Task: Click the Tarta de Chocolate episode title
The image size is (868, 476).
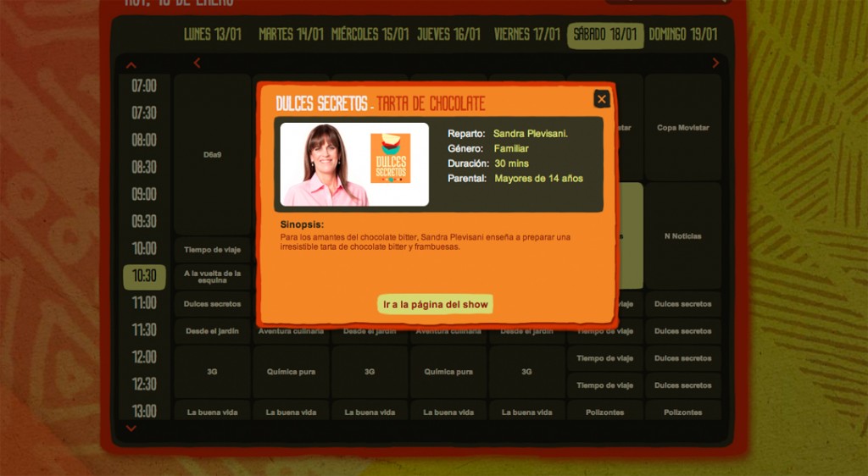Action: coord(431,103)
